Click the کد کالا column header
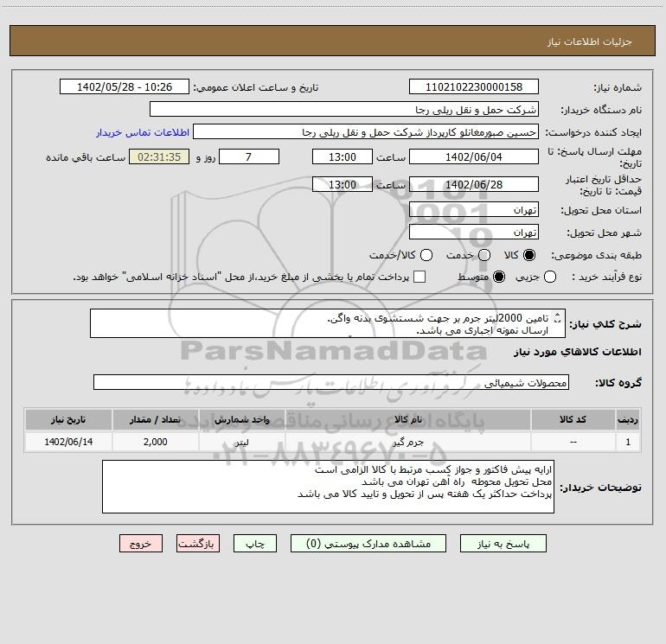Screen dimensions: 666x644 (573, 419)
